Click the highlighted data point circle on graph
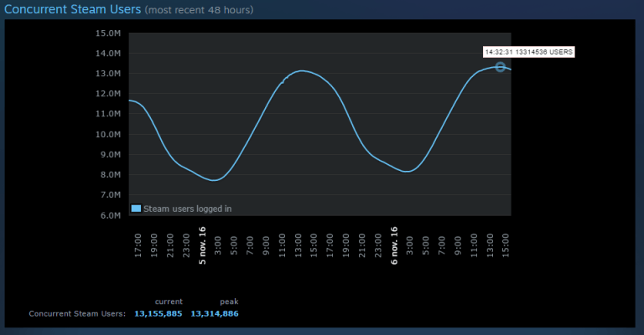The height and width of the screenshot is (335, 644). point(500,67)
